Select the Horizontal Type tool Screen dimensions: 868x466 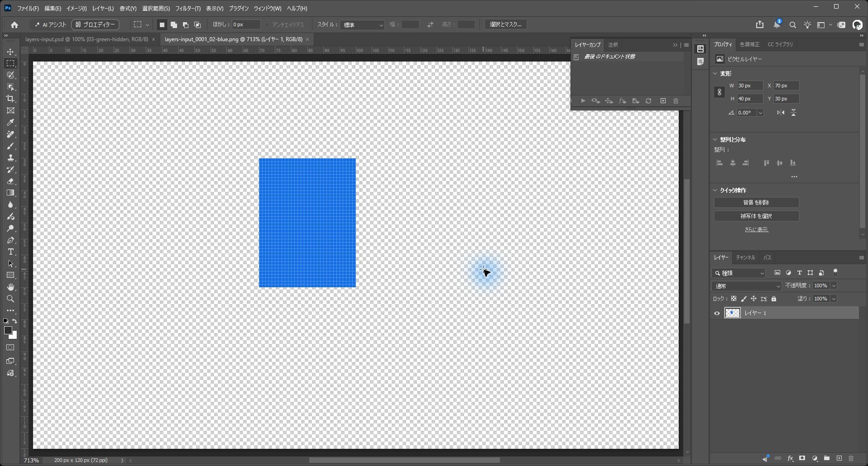pos(10,252)
